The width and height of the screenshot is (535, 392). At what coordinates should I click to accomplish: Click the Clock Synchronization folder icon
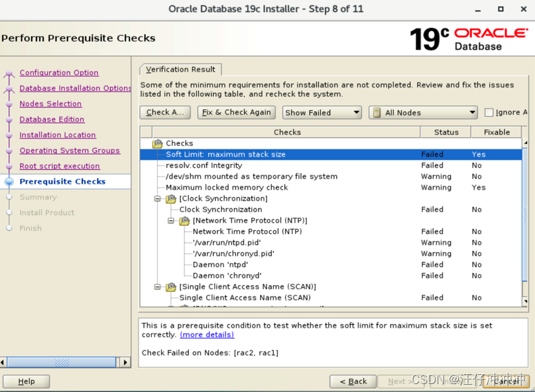(171, 198)
